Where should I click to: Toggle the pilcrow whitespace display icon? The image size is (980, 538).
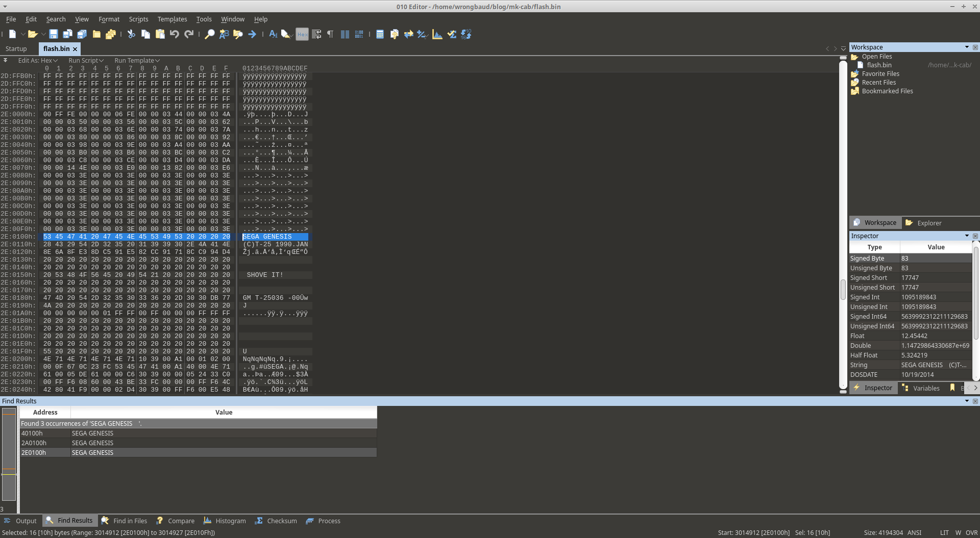[330, 34]
